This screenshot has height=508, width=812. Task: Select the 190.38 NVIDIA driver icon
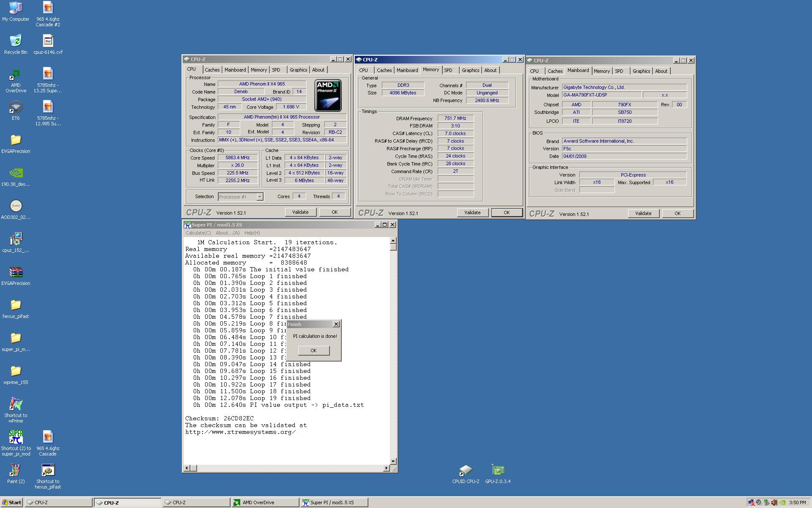pyautogui.click(x=16, y=177)
